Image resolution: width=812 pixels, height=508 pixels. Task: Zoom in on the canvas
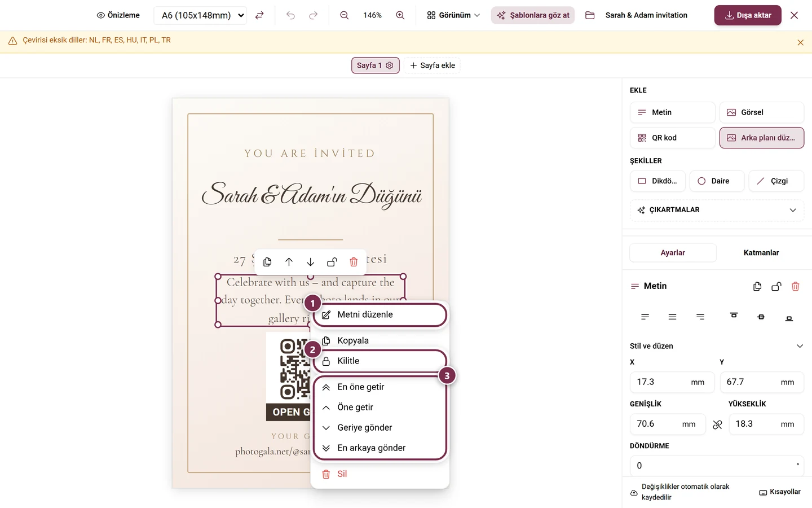point(400,15)
